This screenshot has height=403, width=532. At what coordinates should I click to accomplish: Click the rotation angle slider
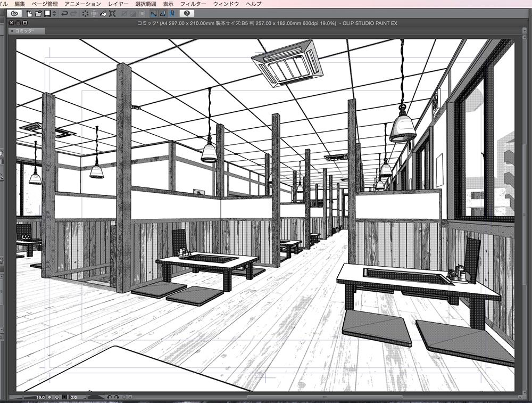[x=93, y=397]
